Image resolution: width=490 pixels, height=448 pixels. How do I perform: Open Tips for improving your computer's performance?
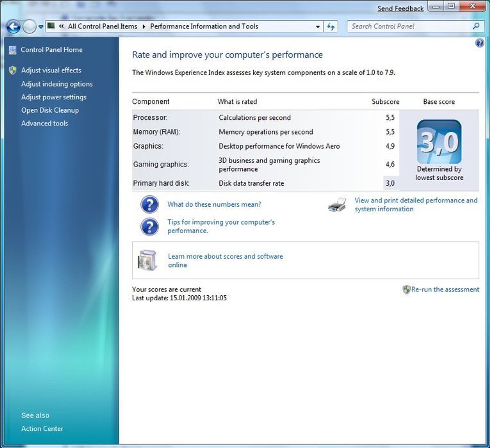221,226
